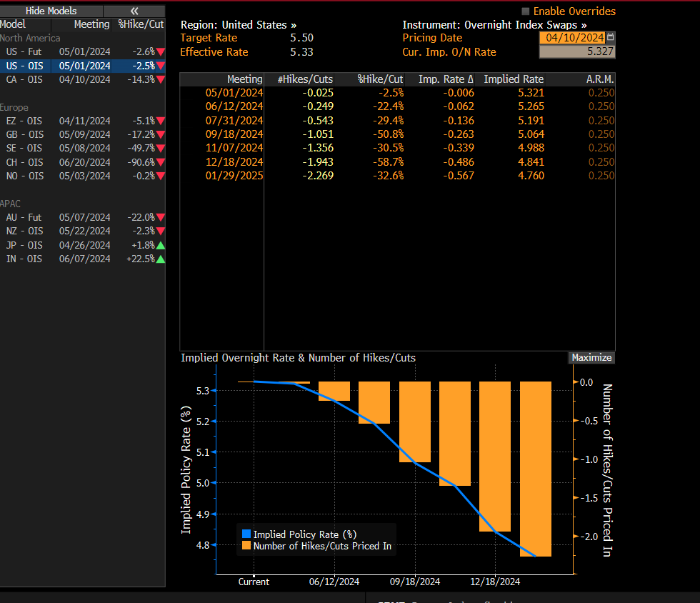Click implied rate value 5.321

(531, 93)
